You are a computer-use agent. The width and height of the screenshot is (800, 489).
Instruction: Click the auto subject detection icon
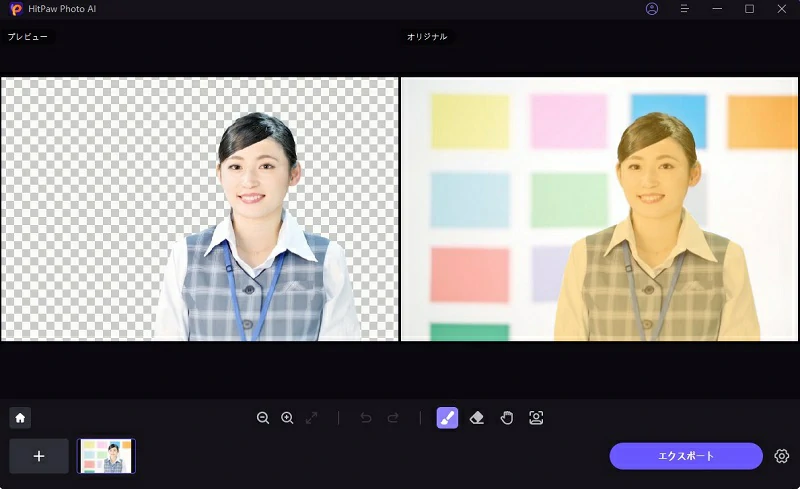pyautogui.click(x=536, y=418)
